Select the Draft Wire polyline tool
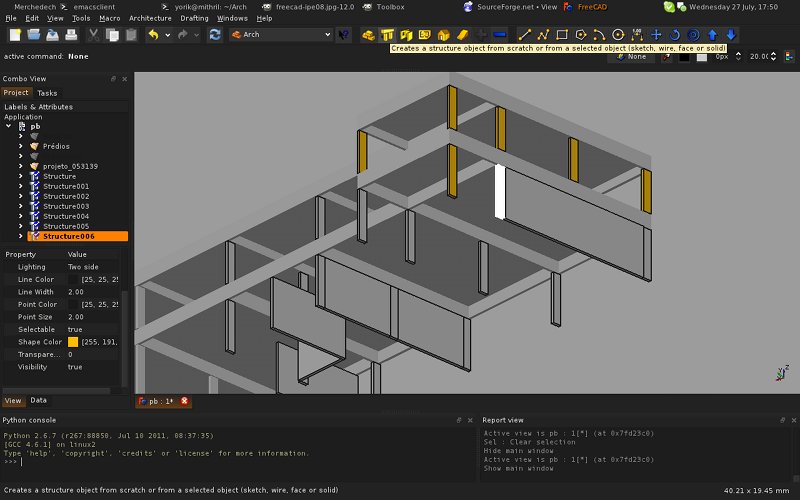Screen dimensions: 800x500 point(543,35)
